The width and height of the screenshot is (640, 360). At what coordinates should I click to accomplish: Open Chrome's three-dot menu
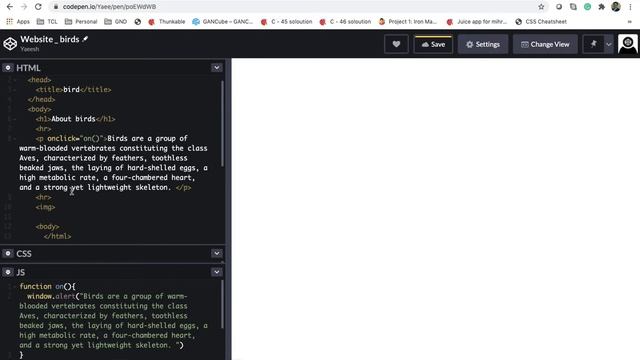(631, 7)
